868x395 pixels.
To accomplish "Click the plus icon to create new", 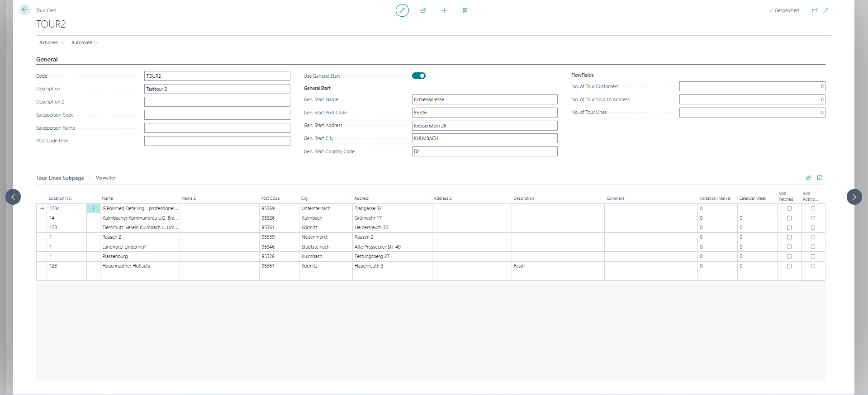I will [444, 10].
